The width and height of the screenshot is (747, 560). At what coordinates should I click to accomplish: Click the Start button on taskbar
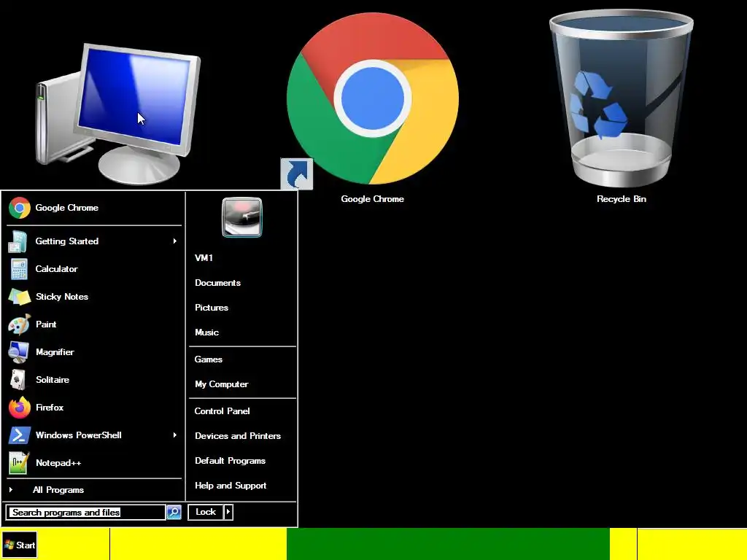tap(20, 545)
